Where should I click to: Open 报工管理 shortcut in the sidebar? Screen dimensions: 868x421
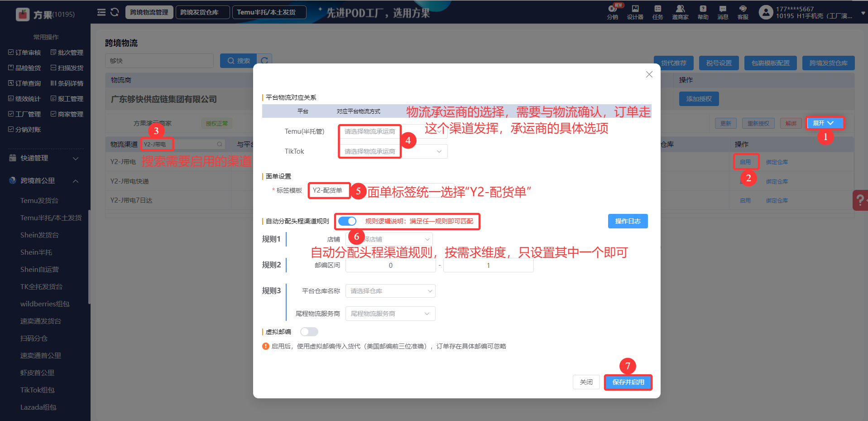[67, 99]
